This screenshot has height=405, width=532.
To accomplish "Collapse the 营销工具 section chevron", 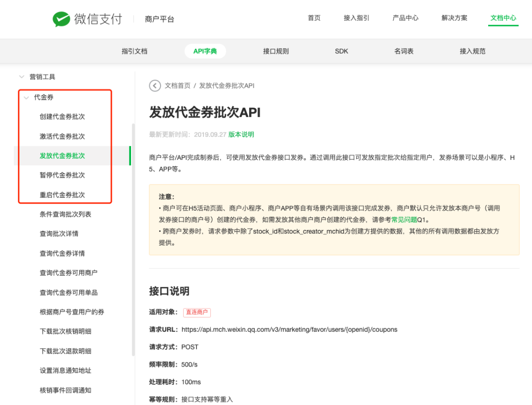I will 22,77.
